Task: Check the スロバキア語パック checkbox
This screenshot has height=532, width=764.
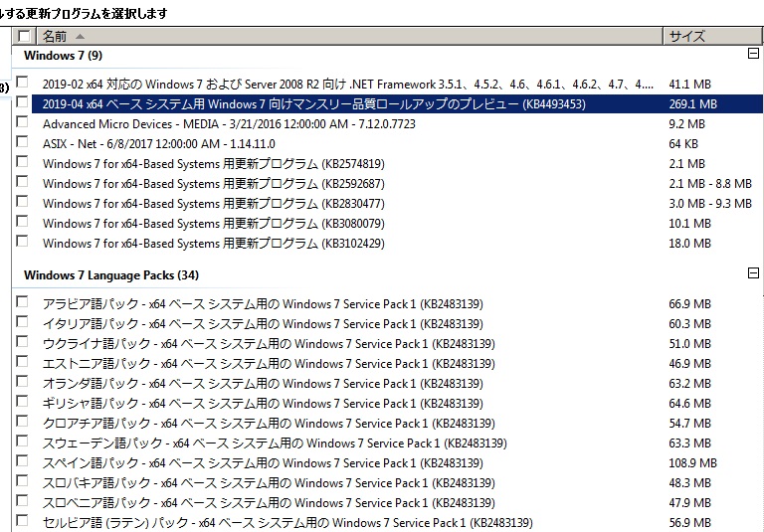Action: pyautogui.click(x=23, y=481)
